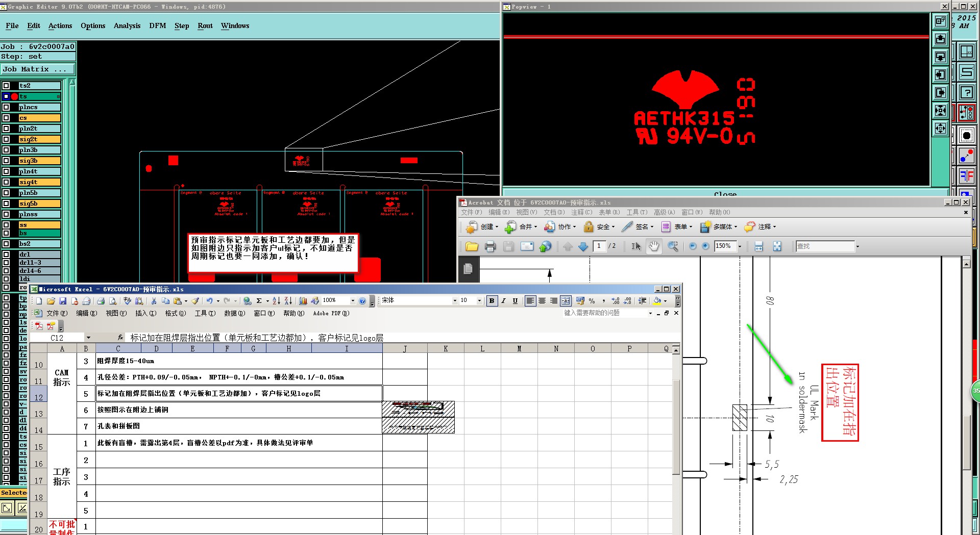
Task: Toggle display of sig2t layer
Action: click(x=6, y=139)
